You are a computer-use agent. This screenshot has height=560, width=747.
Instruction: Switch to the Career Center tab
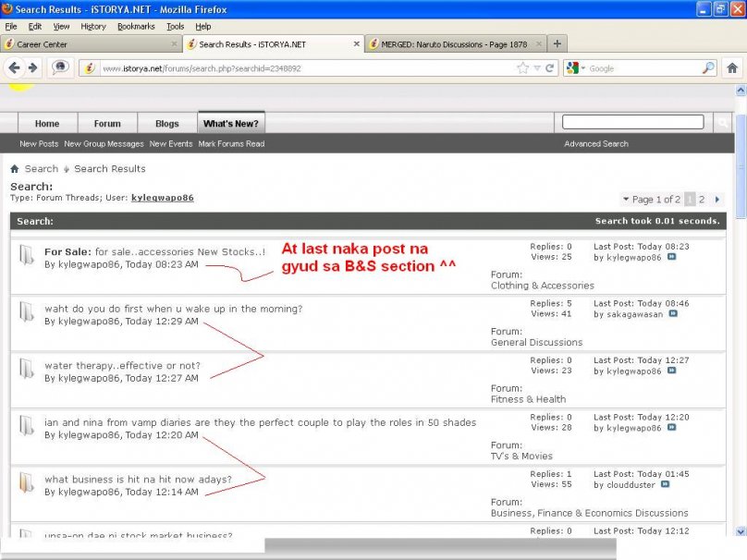click(88, 44)
